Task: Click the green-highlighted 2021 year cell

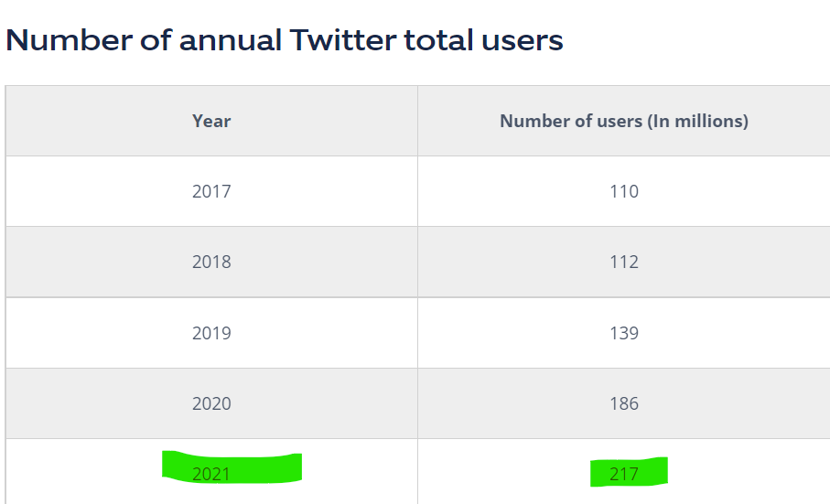Action: pyautogui.click(x=211, y=474)
